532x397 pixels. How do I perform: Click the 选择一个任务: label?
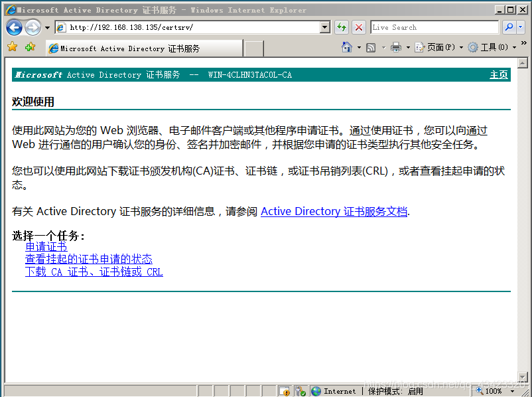(x=48, y=236)
